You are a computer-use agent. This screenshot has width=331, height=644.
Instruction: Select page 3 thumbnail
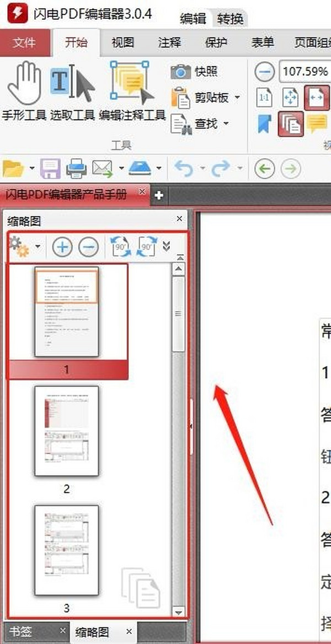pos(67,550)
